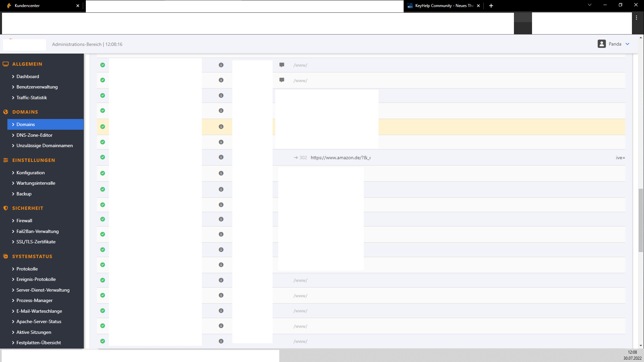The width and height of the screenshot is (644, 362).
Task: Open the Panda user dropdown arrow
Action: (628, 44)
